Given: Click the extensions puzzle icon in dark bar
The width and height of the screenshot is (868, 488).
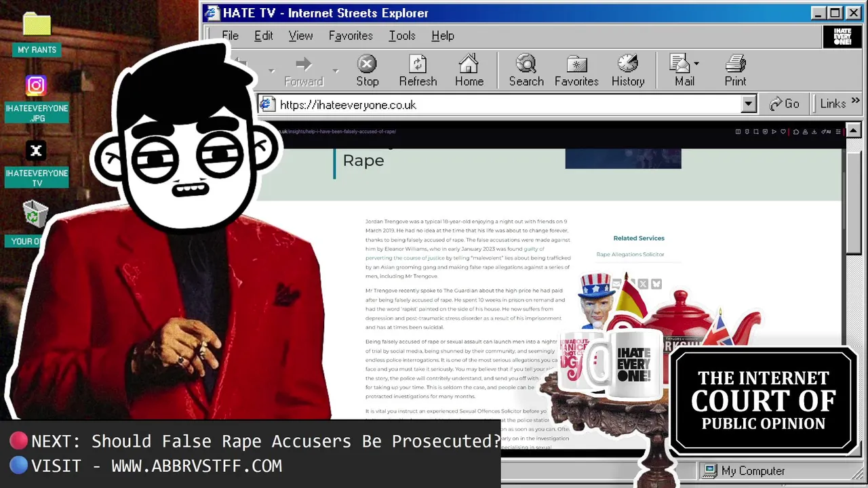Looking at the screenshot, I should coord(796,131).
